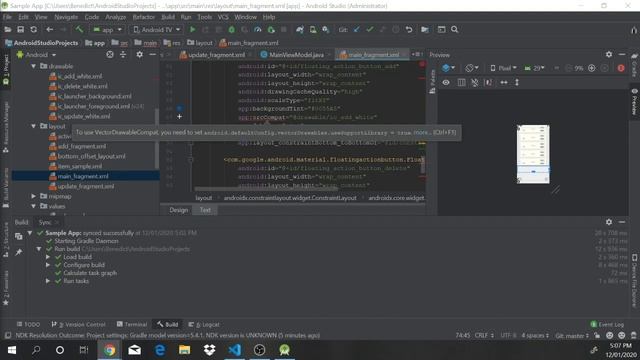Open Project panel gear settings
640x360 pixels.
pyautogui.click(x=140, y=54)
